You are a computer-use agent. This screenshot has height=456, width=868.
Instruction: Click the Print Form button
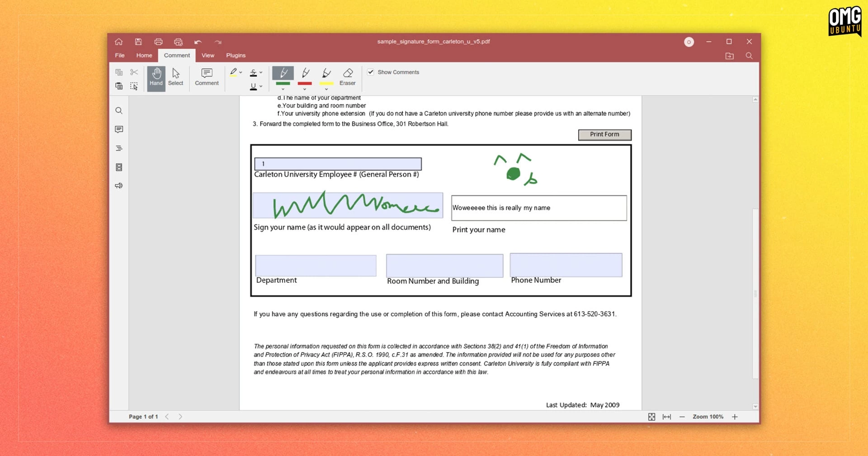(604, 134)
